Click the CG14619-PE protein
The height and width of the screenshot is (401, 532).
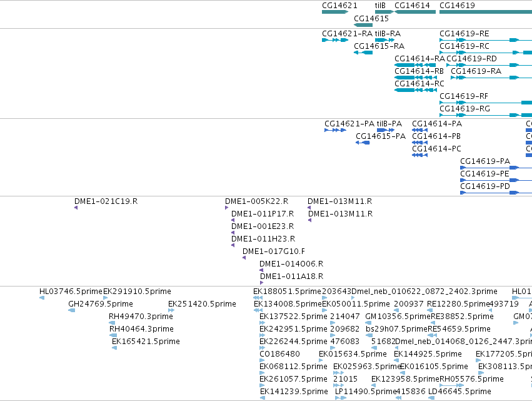point(496,181)
